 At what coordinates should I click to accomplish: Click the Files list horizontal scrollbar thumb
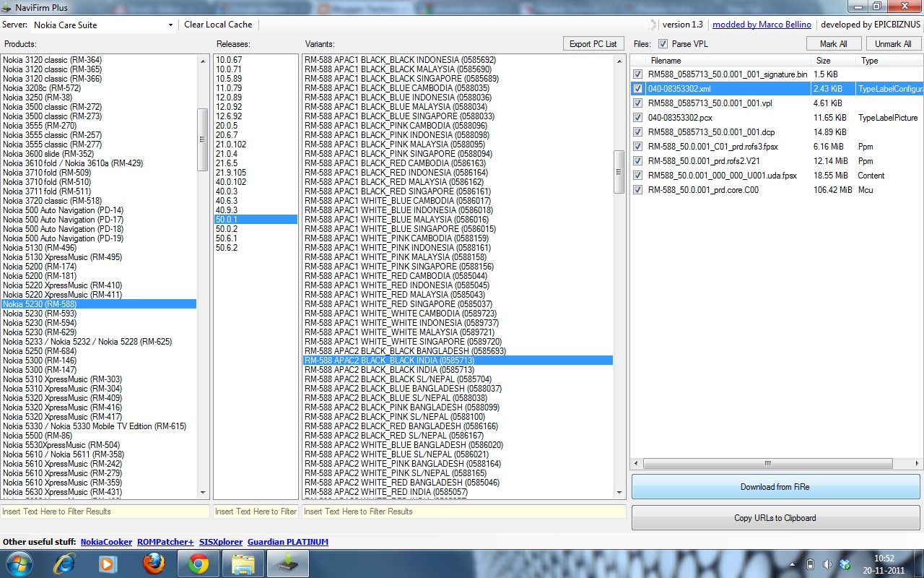768,464
